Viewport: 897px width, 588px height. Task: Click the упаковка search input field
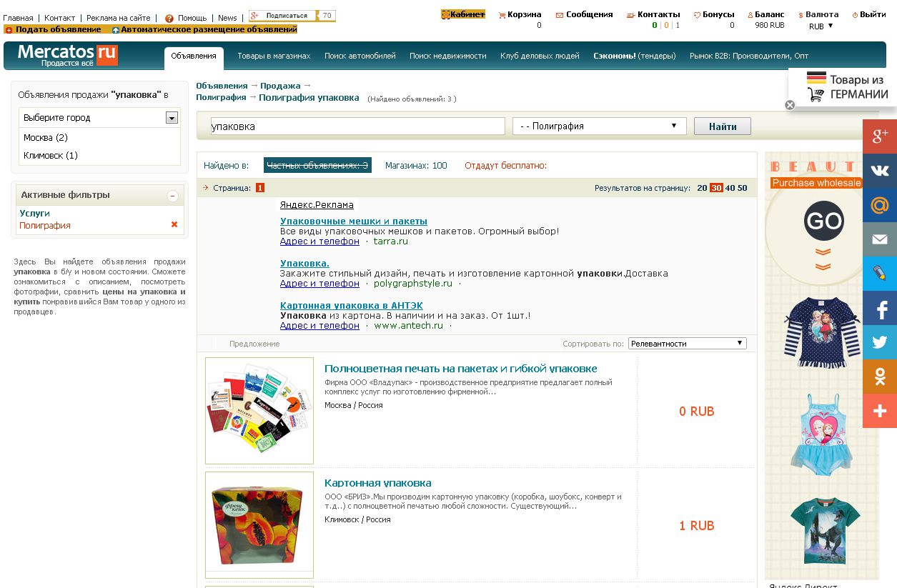pyautogui.click(x=357, y=126)
